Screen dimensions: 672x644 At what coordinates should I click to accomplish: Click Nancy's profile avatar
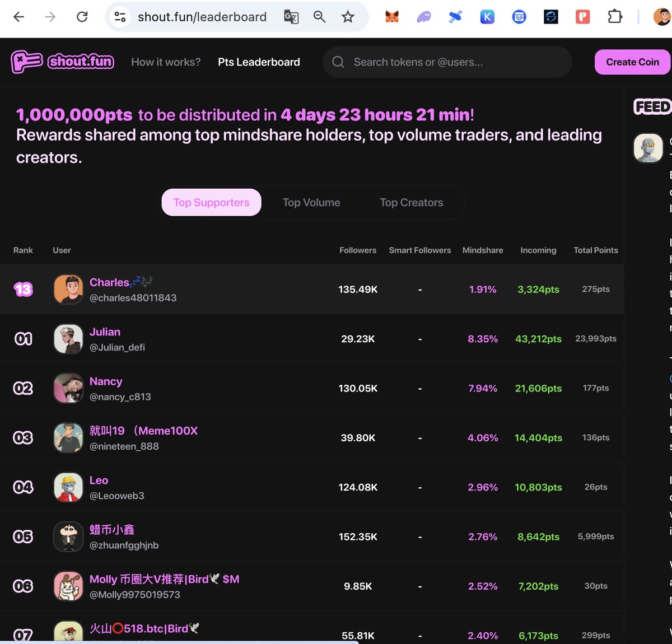(68, 388)
